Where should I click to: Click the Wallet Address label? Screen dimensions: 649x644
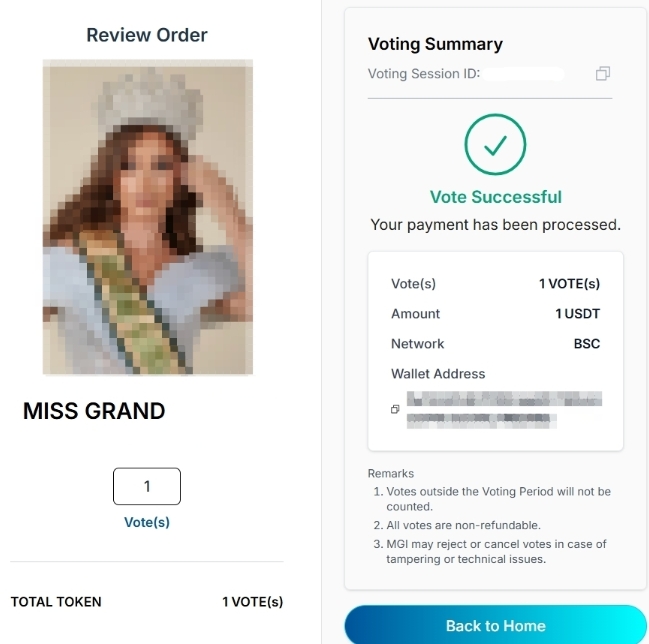tap(438, 374)
